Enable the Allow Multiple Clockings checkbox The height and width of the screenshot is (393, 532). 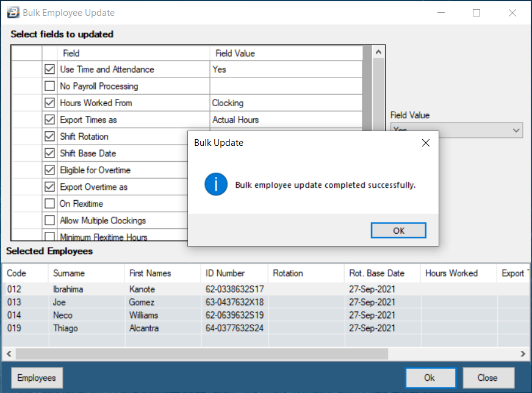point(49,220)
